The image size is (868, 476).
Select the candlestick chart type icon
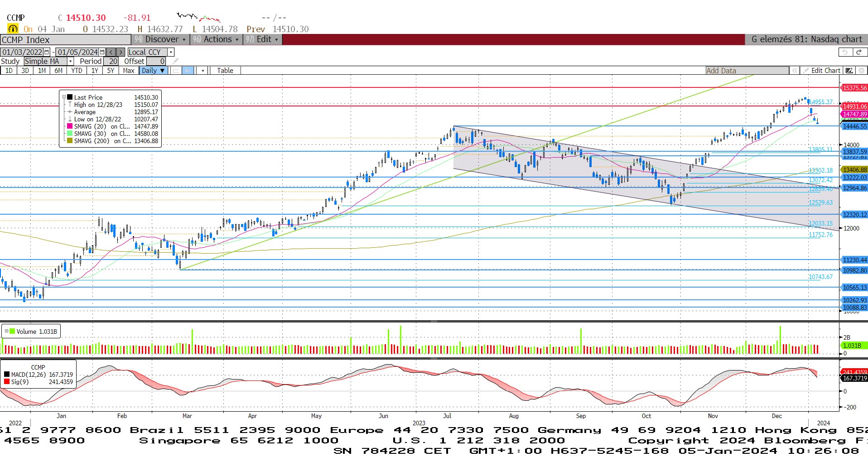tap(188, 71)
